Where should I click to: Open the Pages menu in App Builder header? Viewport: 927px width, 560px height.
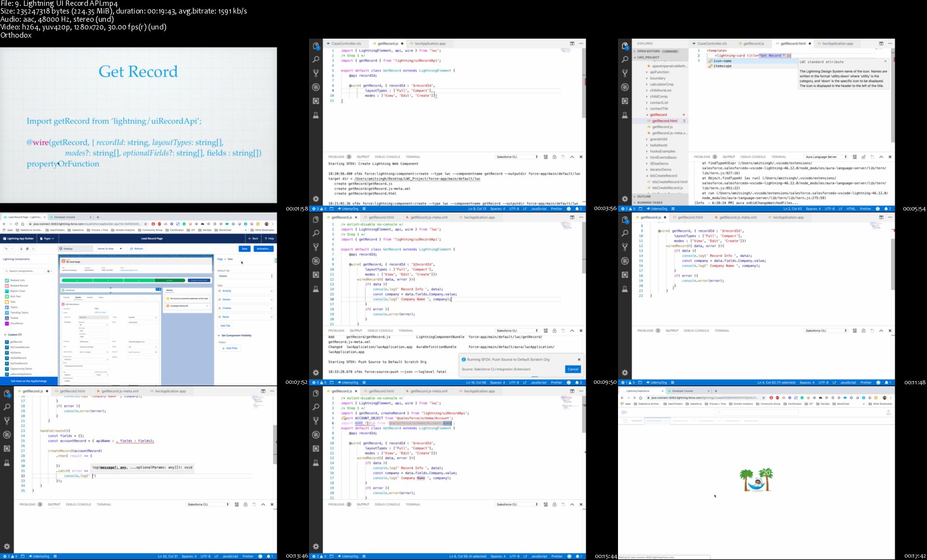point(47,238)
